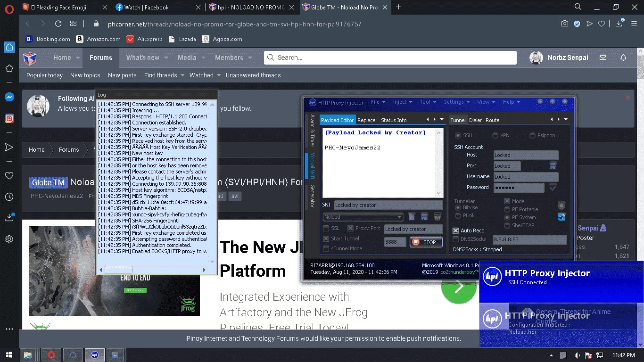Screen dimensions: 644x362
Task: Open the Windows Start menu
Action: click(9, 355)
